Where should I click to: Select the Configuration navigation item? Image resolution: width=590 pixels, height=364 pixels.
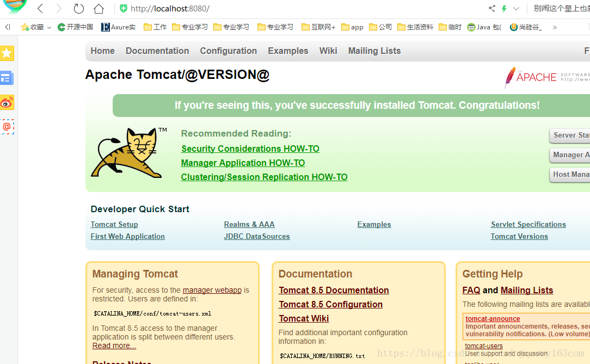(229, 51)
